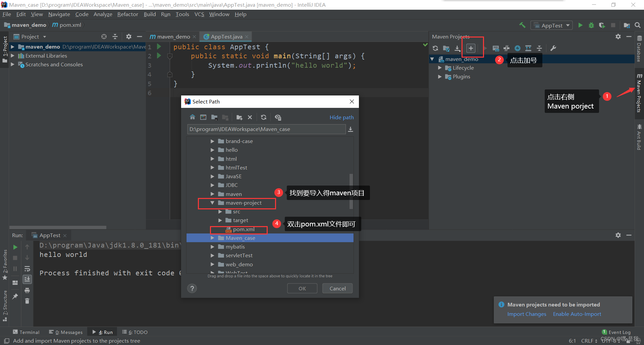Click Clear All trash icon in Run console
Screen dimensions: 644x345
coord(27,301)
